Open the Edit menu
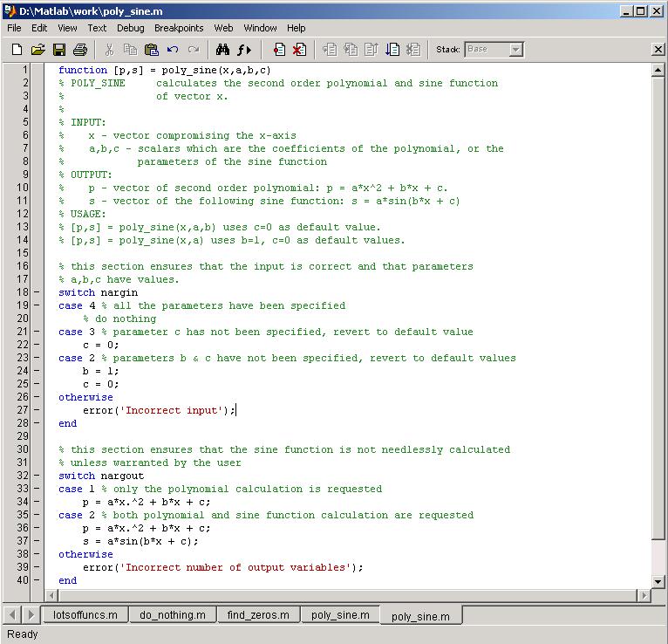Screen dimensions: 668x644 [x=39, y=28]
